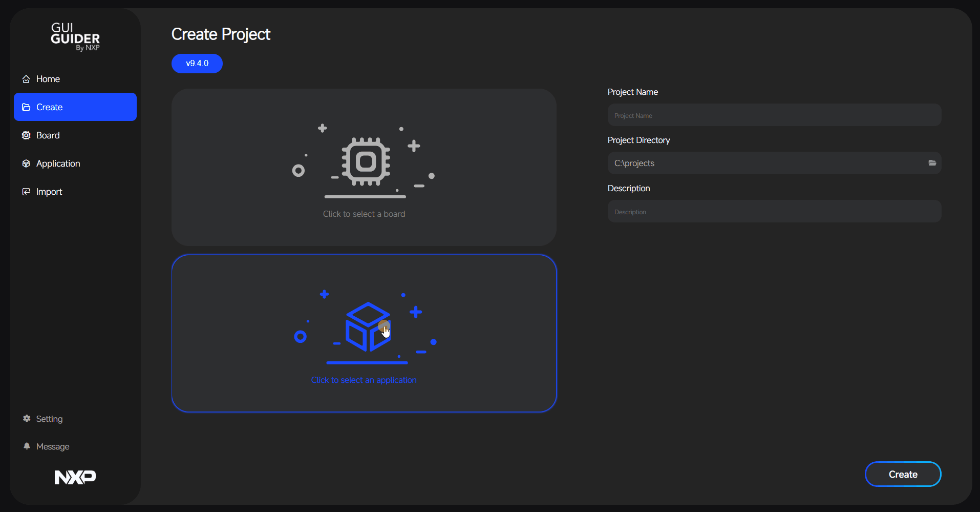Click the Message bell icon
Viewport: 980px width, 512px height.
(27, 446)
